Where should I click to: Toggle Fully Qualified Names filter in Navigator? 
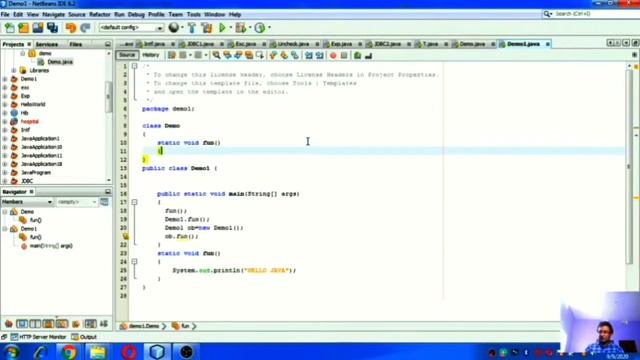click(76, 324)
